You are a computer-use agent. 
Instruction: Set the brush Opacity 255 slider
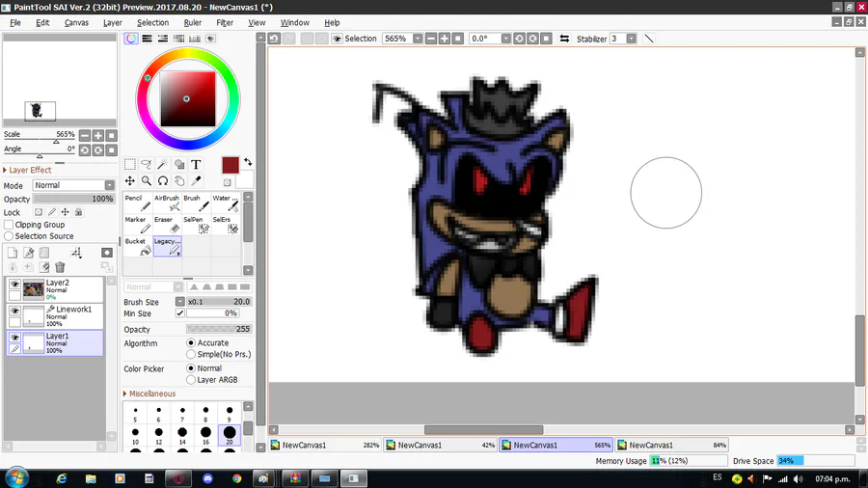click(219, 329)
